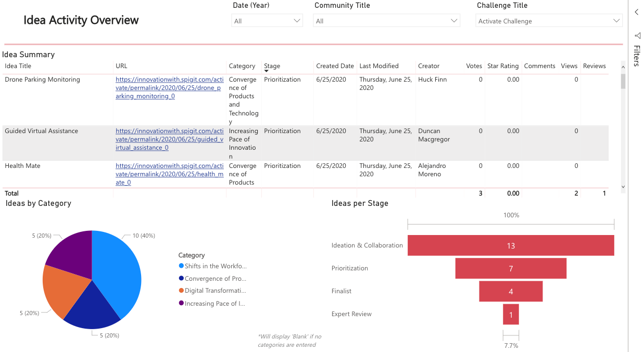Collapse the right pane using the chevron icon

click(x=636, y=11)
